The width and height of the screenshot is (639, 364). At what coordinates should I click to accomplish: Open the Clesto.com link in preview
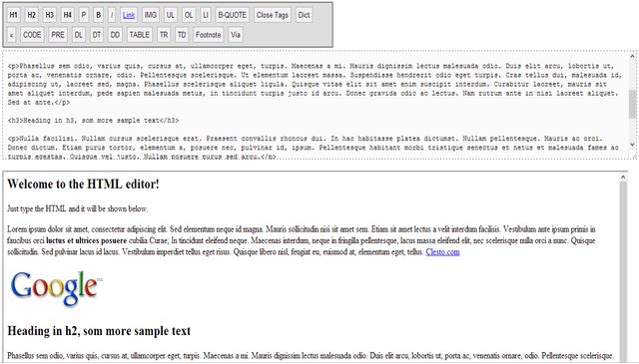[x=443, y=252]
